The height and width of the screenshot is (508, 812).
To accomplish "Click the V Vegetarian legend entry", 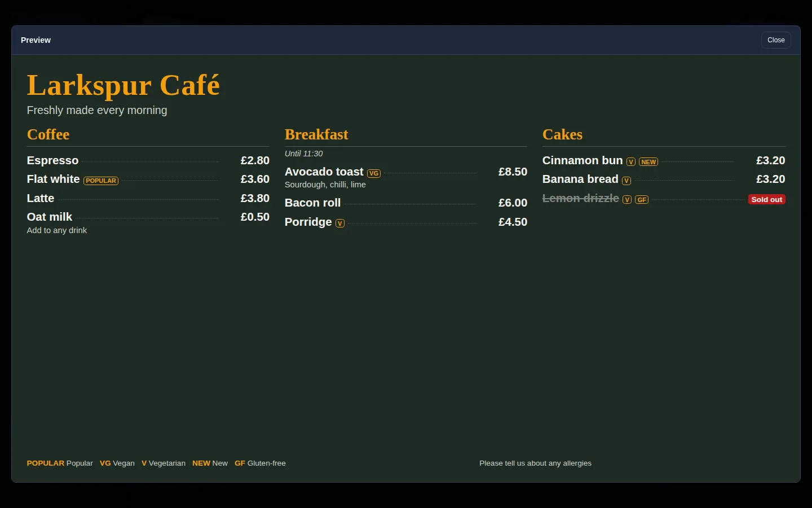I will [164, 463].
